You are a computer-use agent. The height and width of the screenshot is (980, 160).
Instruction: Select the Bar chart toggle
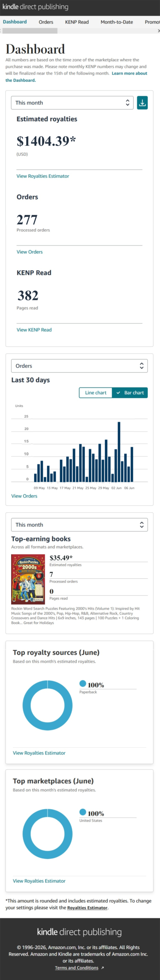click(x=130, y=393)
